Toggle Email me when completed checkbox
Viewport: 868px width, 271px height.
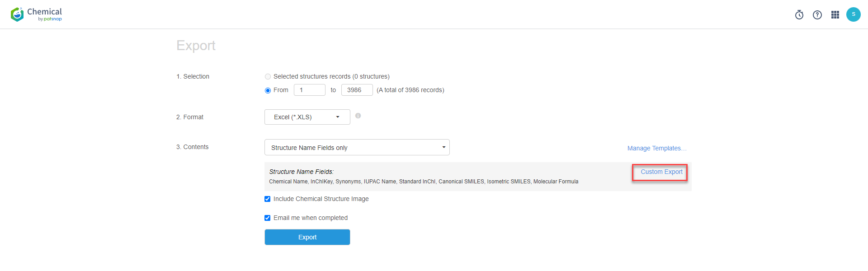(x=268, y=218)
